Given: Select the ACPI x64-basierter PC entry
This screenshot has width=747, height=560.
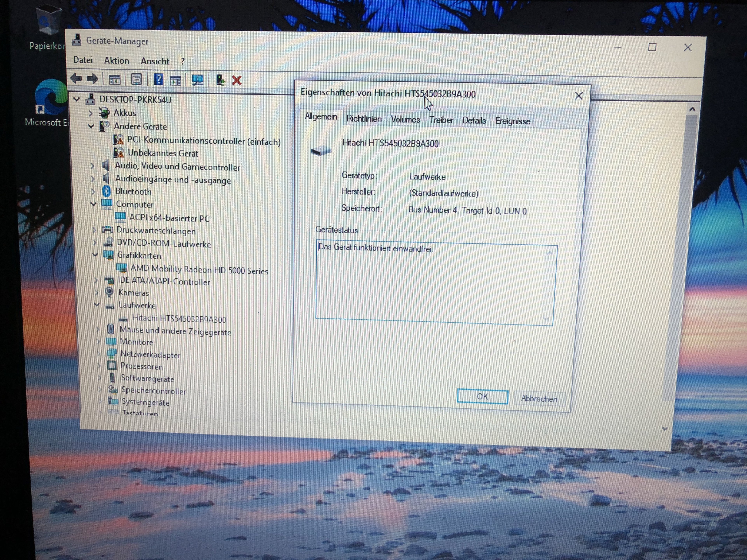Looking at the screenshot, I should (x=169, y=218).
